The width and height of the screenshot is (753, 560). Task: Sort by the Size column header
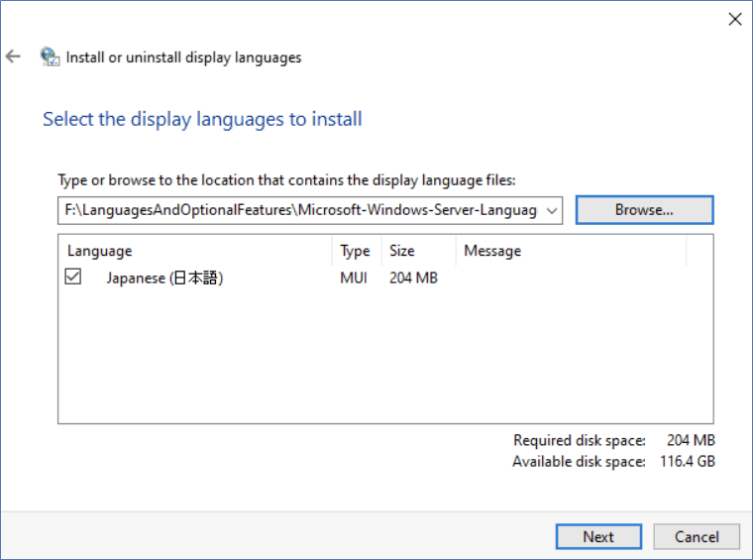pyautogui.click(x=419, y=251)
